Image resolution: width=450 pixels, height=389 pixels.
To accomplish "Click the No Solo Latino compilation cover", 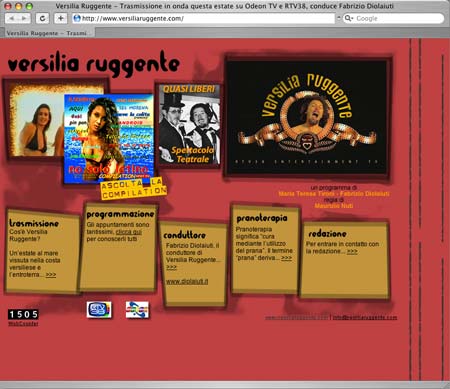I will tap(109, 139).
